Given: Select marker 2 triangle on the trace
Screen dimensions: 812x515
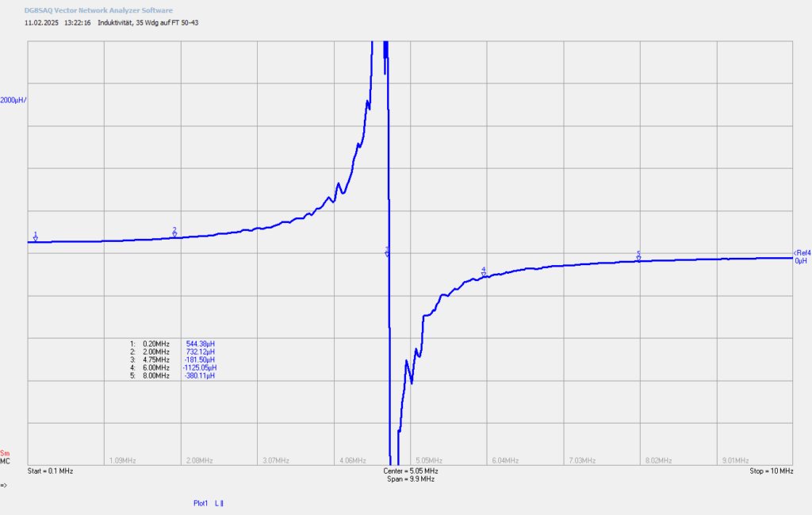Looking at the screenshot, I should (x=174, y=234).
